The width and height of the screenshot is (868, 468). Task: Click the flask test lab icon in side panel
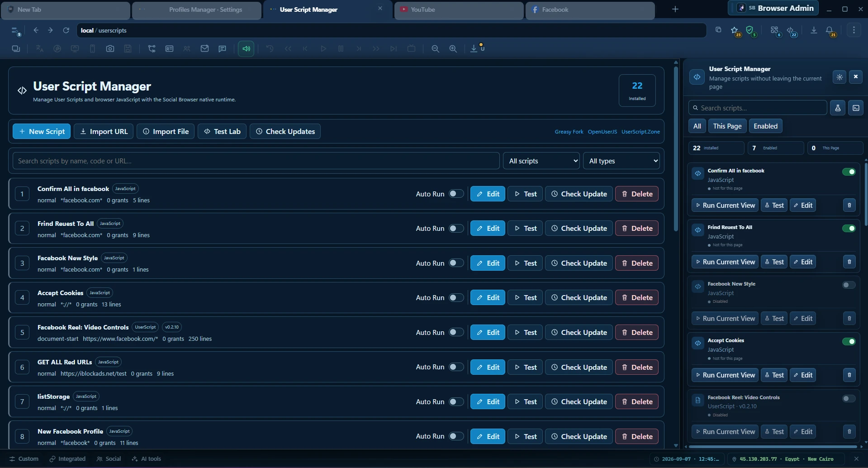(838, 108)
